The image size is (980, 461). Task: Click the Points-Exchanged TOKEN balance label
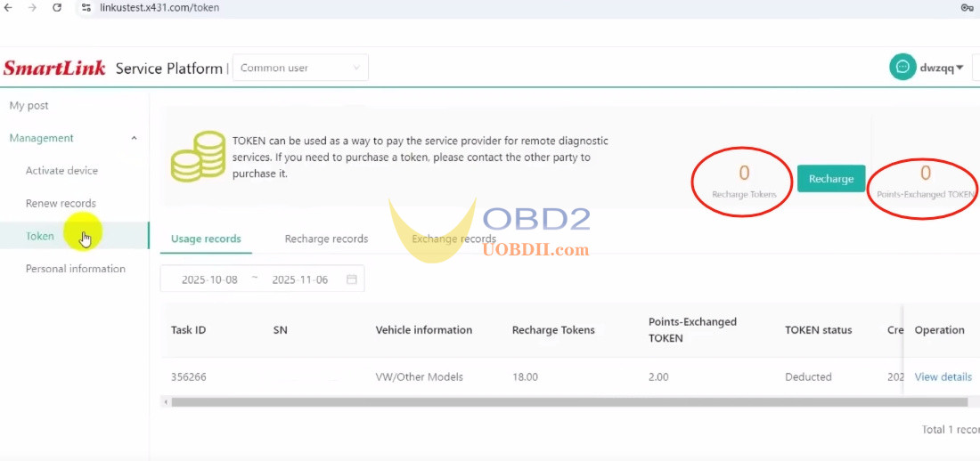click(926, 194)
